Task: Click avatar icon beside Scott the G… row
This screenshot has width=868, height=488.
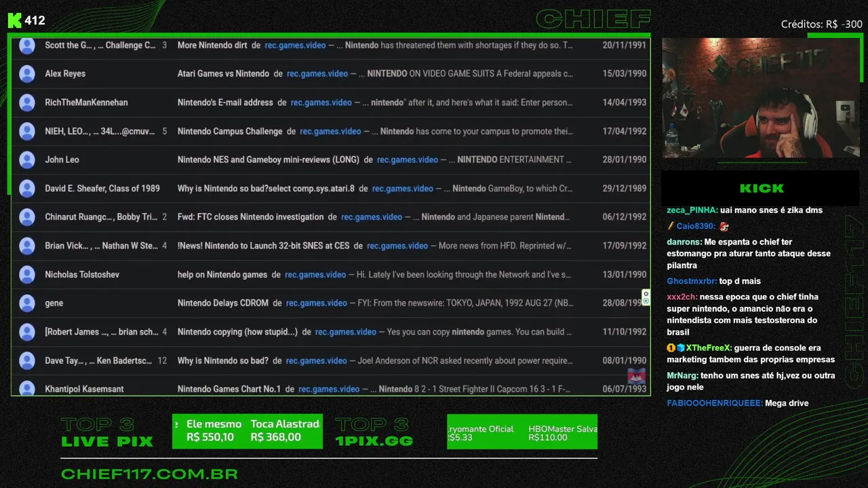Action: point(27,45)
